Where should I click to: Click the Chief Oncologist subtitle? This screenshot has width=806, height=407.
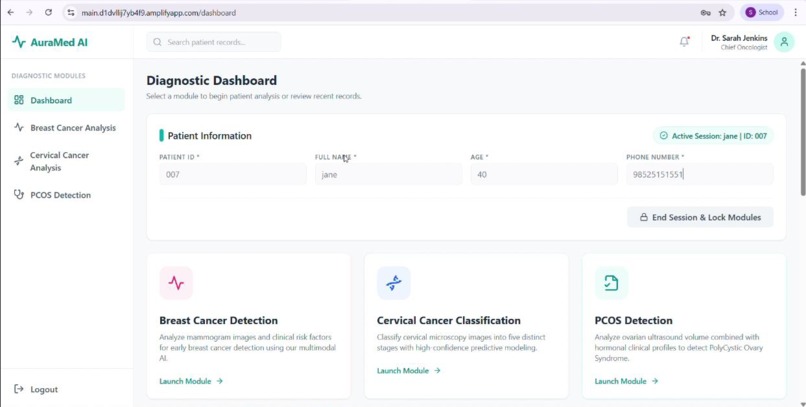[744, 47]
